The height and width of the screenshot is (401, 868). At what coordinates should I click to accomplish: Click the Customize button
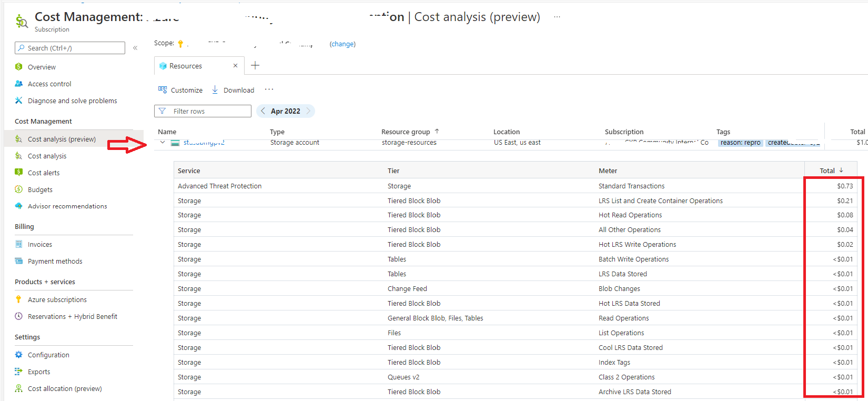[180, 90]
